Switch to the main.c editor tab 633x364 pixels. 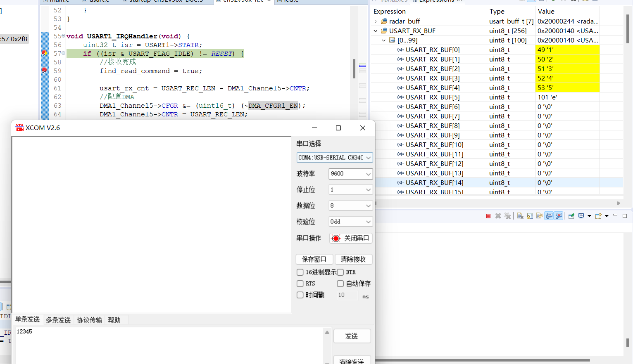pos(58,1)
